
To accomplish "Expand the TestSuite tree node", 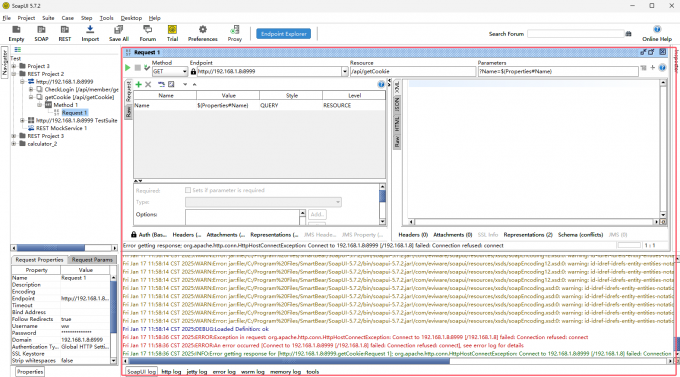I will pyautogui.click(x=23, y=121).
